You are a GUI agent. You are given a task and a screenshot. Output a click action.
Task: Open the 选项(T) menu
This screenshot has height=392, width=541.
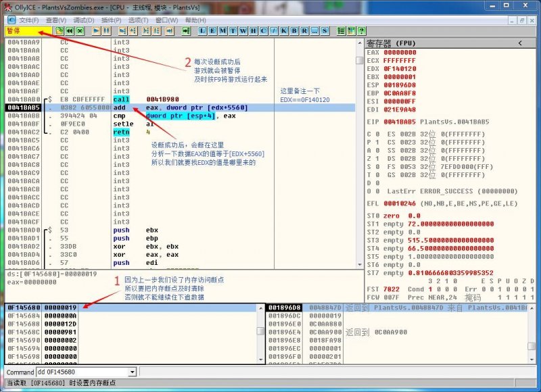click(139, 20)
